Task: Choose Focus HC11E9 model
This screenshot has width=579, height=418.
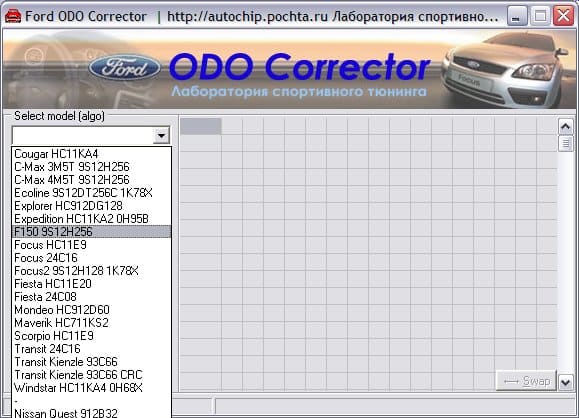Action: [92, 244]
